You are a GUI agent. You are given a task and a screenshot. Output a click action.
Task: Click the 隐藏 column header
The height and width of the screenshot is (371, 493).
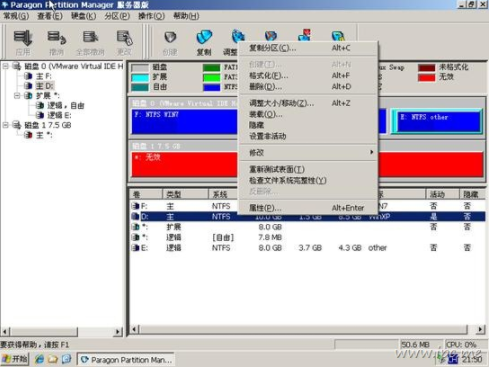coord(472,194)
